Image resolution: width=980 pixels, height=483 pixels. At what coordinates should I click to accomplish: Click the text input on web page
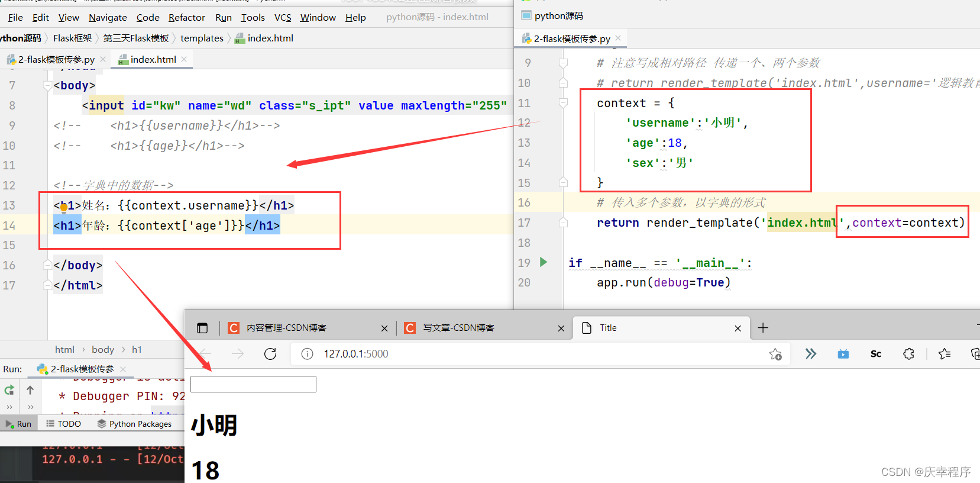253,384
